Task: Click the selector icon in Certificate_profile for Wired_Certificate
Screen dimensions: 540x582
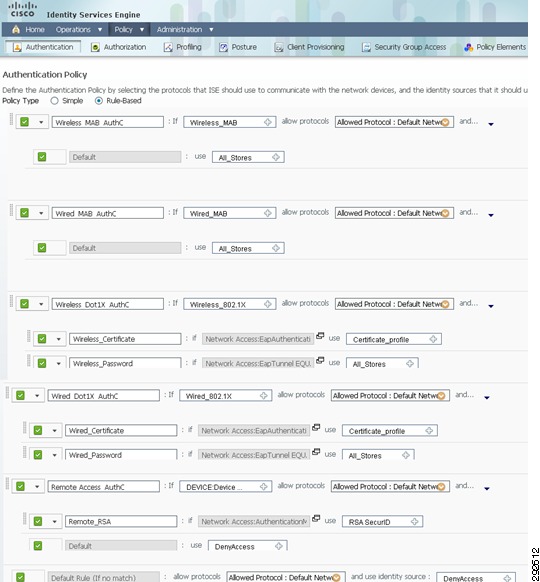Action: pyautogui.click(x=429, y=431)
